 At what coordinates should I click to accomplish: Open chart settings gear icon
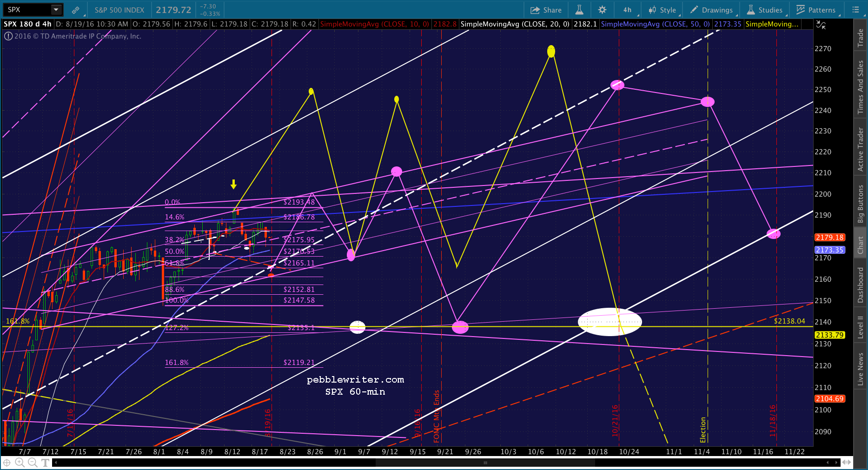(602, 10)
